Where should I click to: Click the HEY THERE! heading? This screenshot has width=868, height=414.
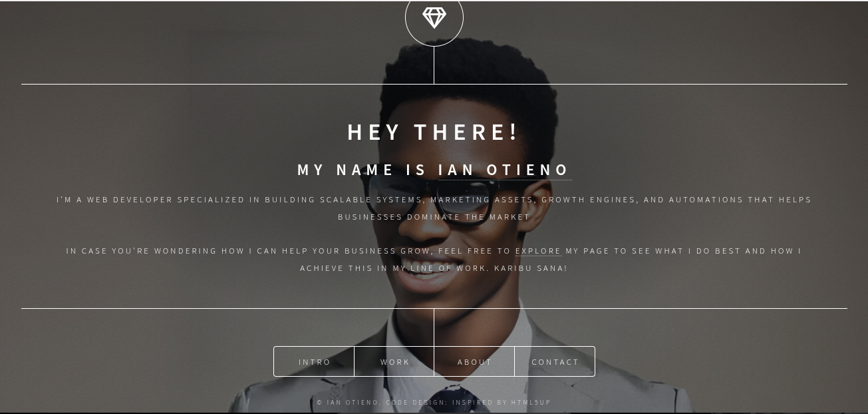point(434,132)
